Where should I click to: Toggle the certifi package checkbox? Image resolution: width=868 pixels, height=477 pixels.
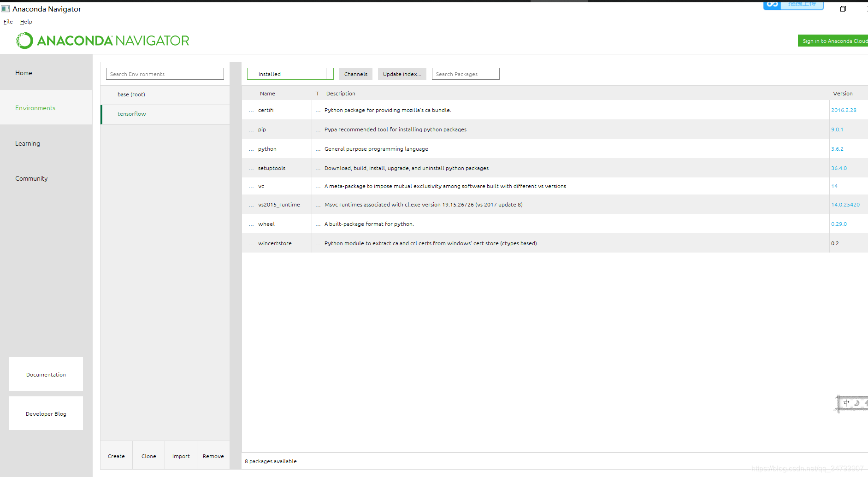click(251, 111)
